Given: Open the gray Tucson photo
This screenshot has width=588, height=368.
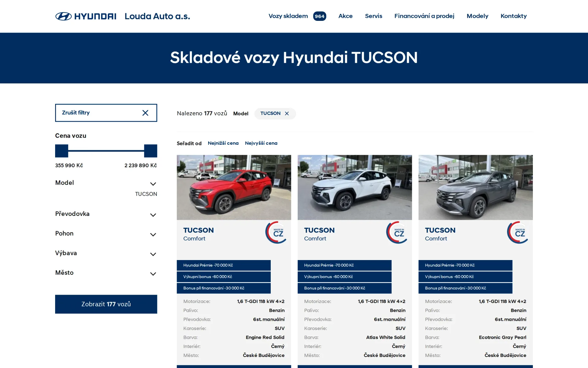Looking at the screenshot, I should tap(476, 187).
